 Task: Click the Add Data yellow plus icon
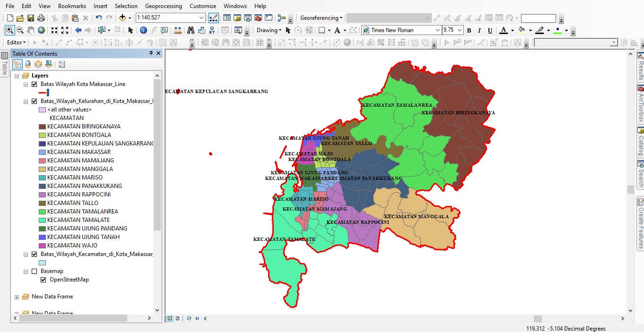[x=122, y=17]
